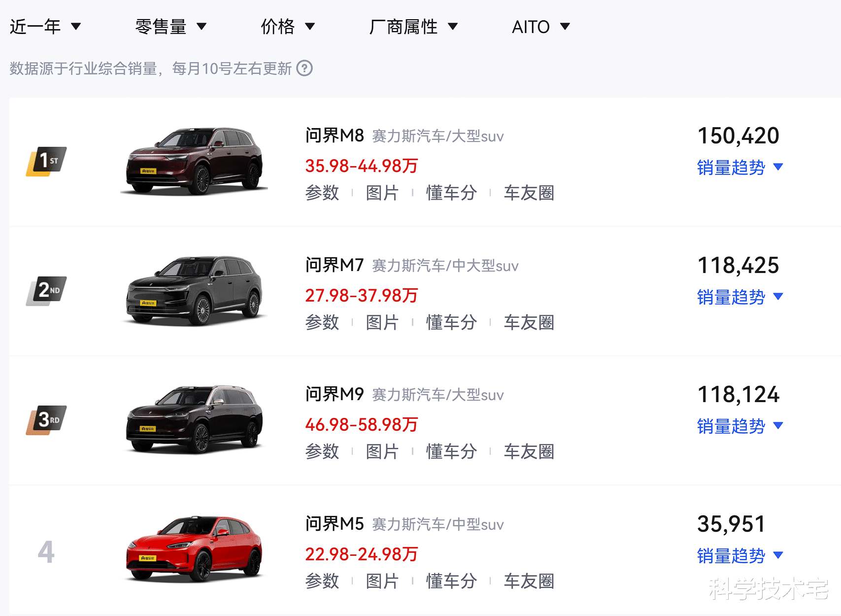Open 参数 for 问界M8
Image resolution: width=841 pixels, height=616 pixels.
[322, 193]
